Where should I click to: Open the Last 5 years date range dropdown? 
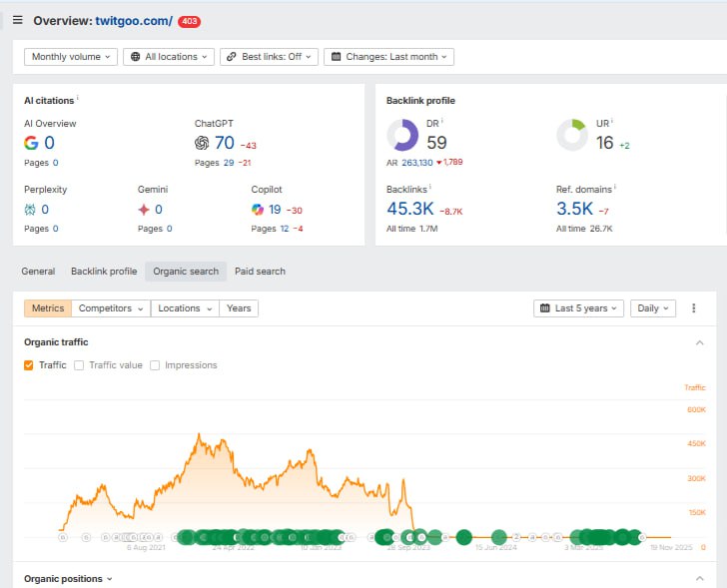coord(579,308)
